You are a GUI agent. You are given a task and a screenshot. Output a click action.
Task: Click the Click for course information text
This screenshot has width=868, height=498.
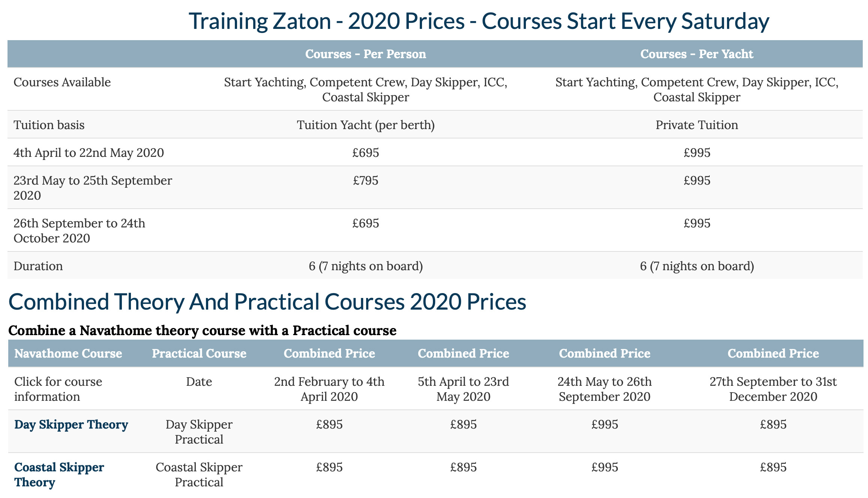pyautogui.click(x=58, y=389)
